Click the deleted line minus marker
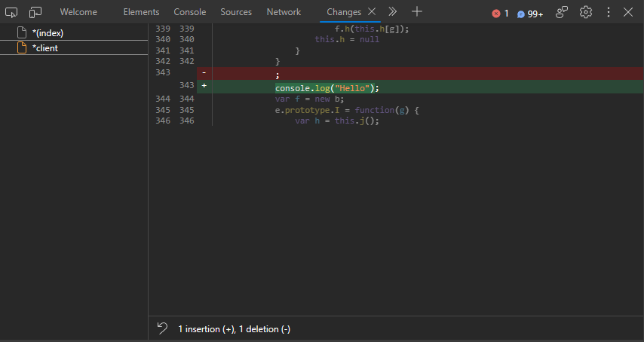The image size is (644, 342). pyautogui.click(x=204, y=72)
